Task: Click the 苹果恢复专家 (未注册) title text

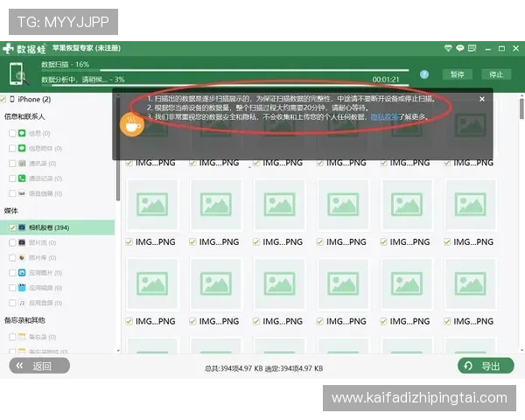Action: coord(87,48)
